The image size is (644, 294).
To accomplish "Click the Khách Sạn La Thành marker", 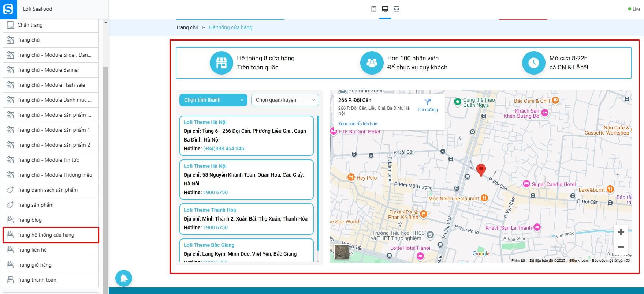I will tap(537, 227).
